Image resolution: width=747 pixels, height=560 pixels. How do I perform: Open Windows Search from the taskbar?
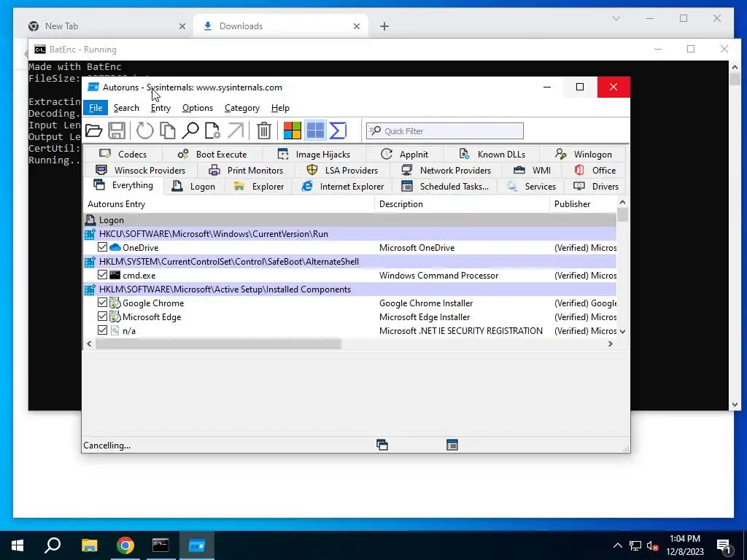(53, 545)
